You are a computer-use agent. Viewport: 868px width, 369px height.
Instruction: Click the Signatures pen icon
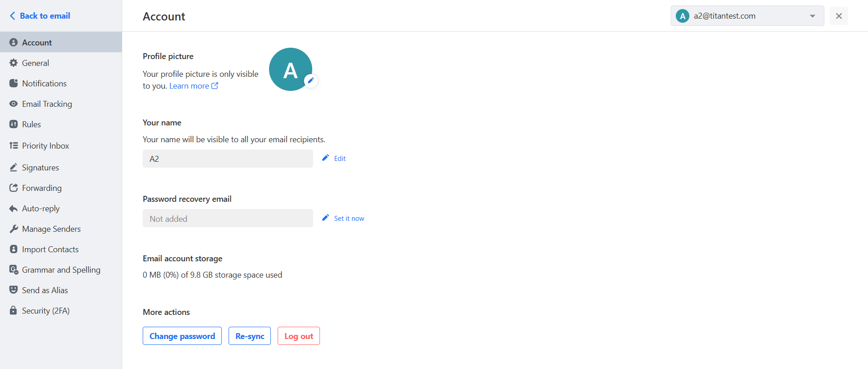click(x=14, y=167)
